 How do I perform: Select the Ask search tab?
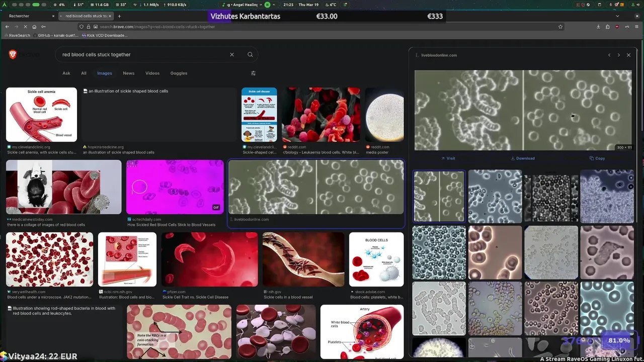(x=66, y=73)
